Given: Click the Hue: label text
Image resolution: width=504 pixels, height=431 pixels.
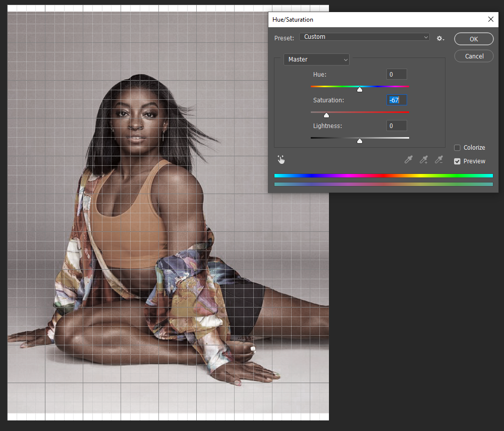Looking at the screenshot, I should [x=319, y=75].
